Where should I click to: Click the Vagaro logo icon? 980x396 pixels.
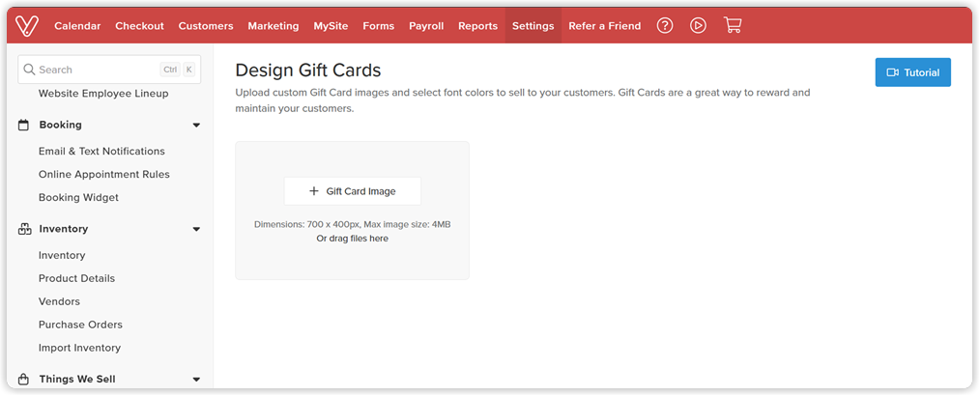point(28,26)
